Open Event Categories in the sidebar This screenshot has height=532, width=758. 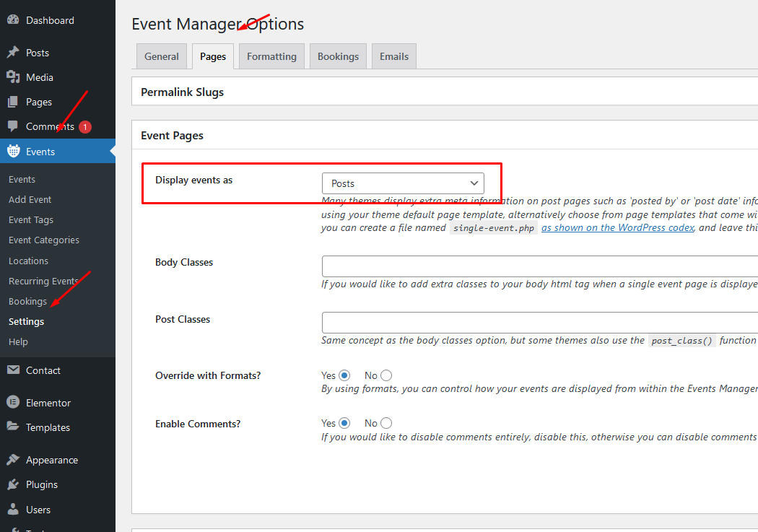tap(44, 240)
